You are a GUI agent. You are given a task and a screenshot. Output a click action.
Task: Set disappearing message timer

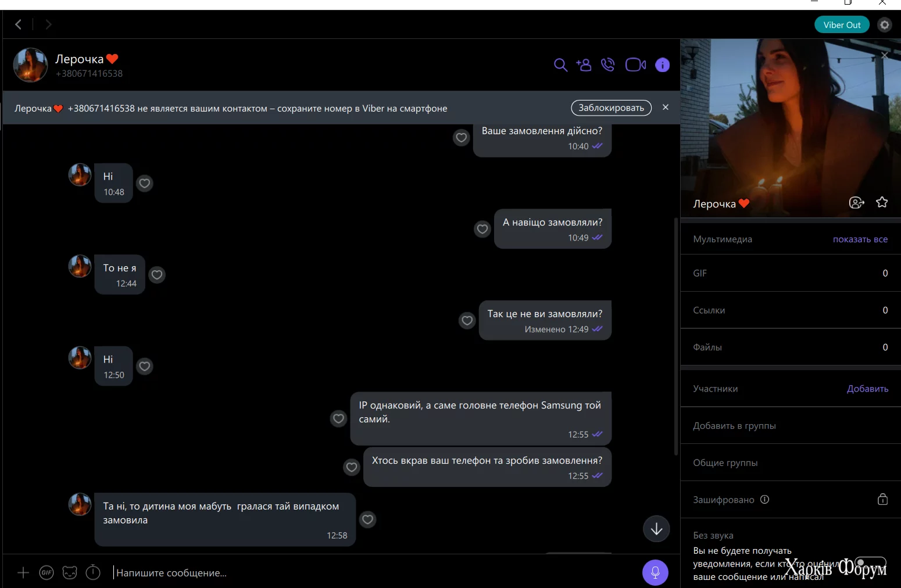[x=93, y=572]
